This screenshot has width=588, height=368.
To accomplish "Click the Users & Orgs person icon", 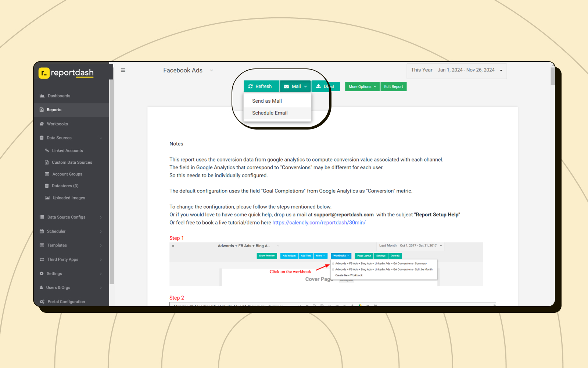I will point(41,287).
